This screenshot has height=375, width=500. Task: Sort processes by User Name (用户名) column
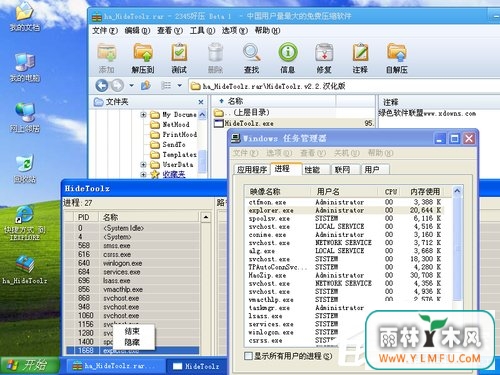pos(344,192)
